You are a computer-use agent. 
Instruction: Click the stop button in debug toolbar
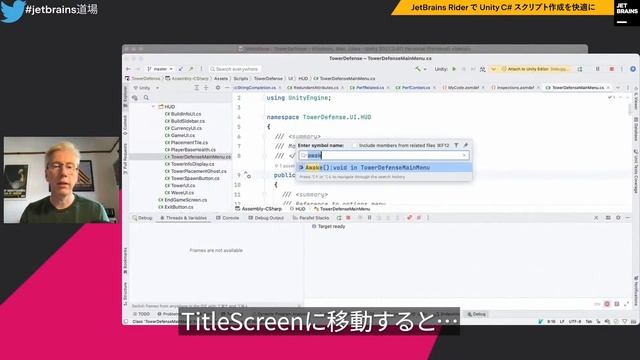tap(348, 218)
